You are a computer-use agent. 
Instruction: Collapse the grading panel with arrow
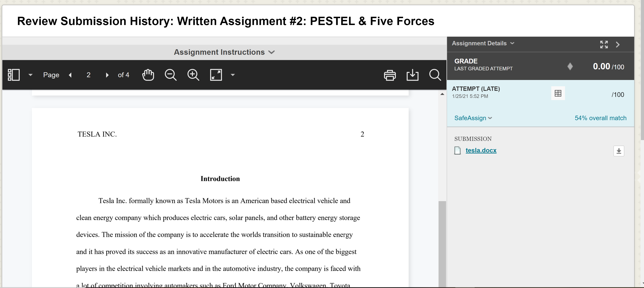click(x=618, y=45)
